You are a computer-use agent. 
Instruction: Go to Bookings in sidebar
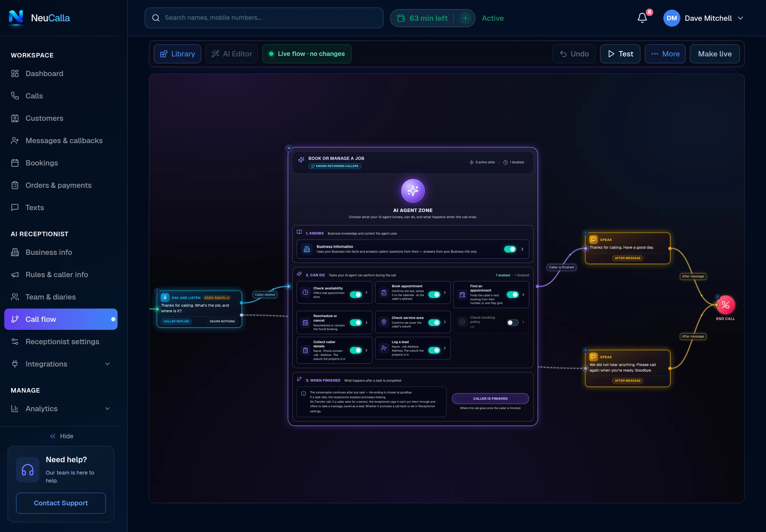point(61,163)
